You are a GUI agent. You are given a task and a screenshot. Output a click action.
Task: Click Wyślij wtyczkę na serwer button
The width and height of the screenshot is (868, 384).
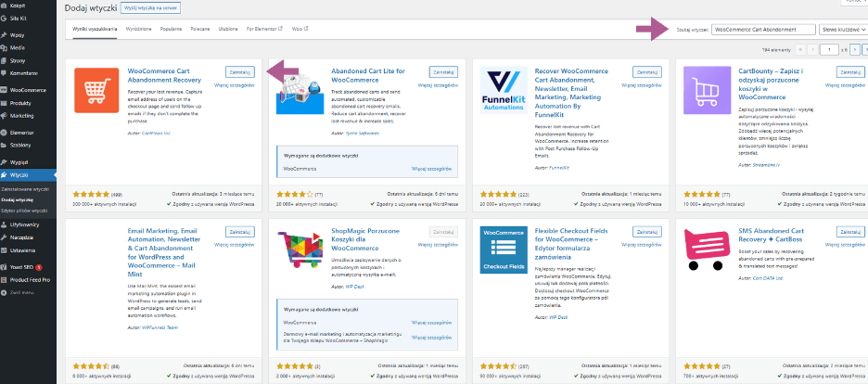pyautogui.click(x=150, y=9)
